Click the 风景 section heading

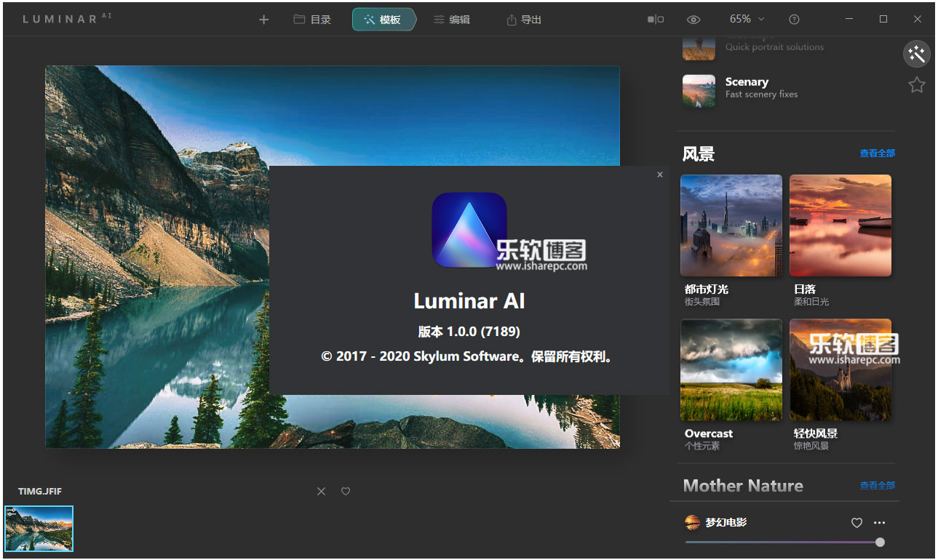(699, 153)
